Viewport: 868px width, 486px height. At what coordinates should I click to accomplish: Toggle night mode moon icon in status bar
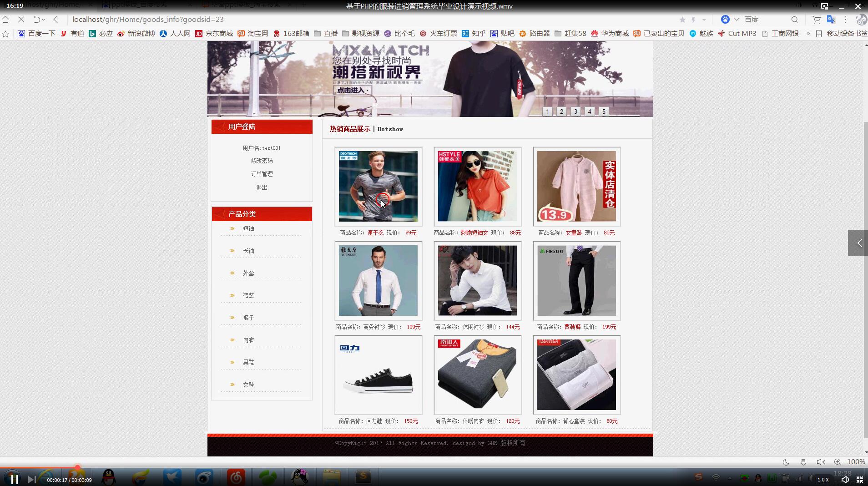786,462
